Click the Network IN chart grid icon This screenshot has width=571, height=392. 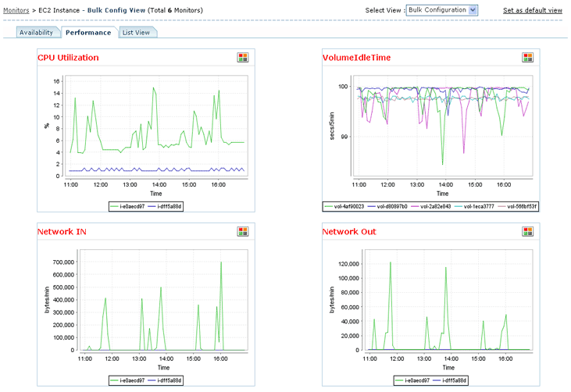[x=243, y=231]
